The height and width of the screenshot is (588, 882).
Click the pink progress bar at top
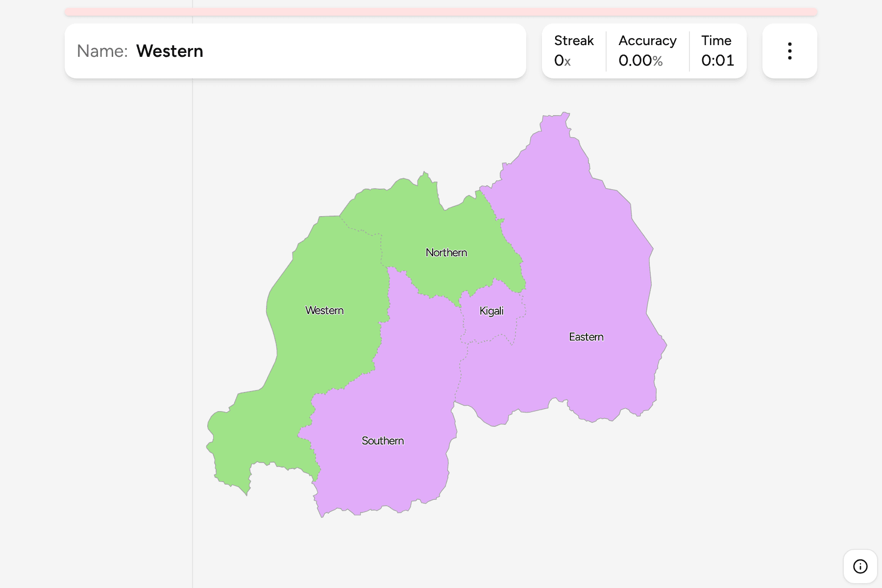441,12
